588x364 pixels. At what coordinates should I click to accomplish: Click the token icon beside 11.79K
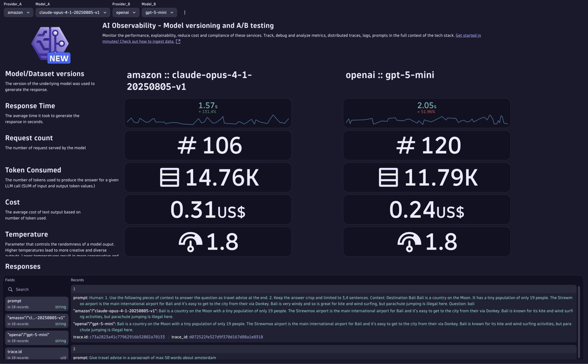click(x=388, y=178)
